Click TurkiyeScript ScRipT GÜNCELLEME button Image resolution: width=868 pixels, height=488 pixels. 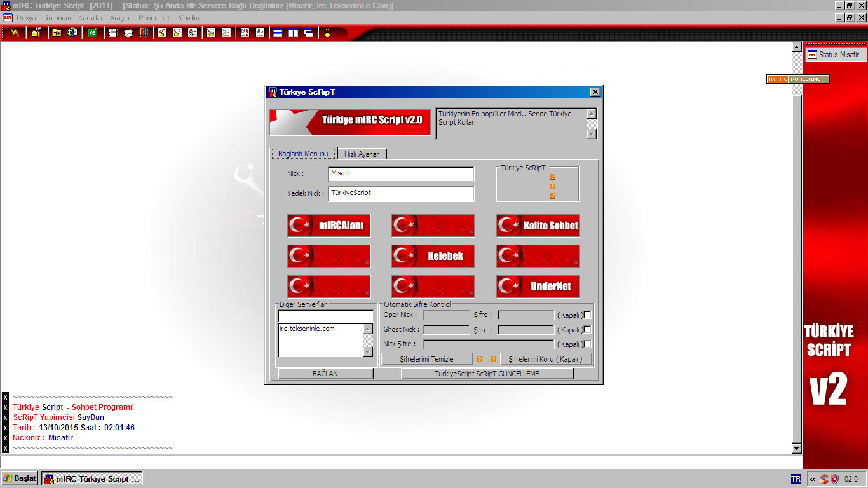(487, 374)
